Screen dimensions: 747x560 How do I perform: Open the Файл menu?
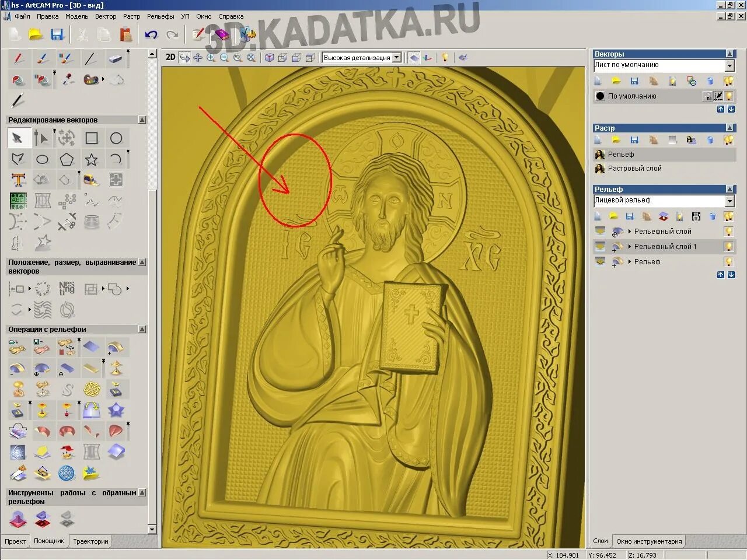click(22, 16)
